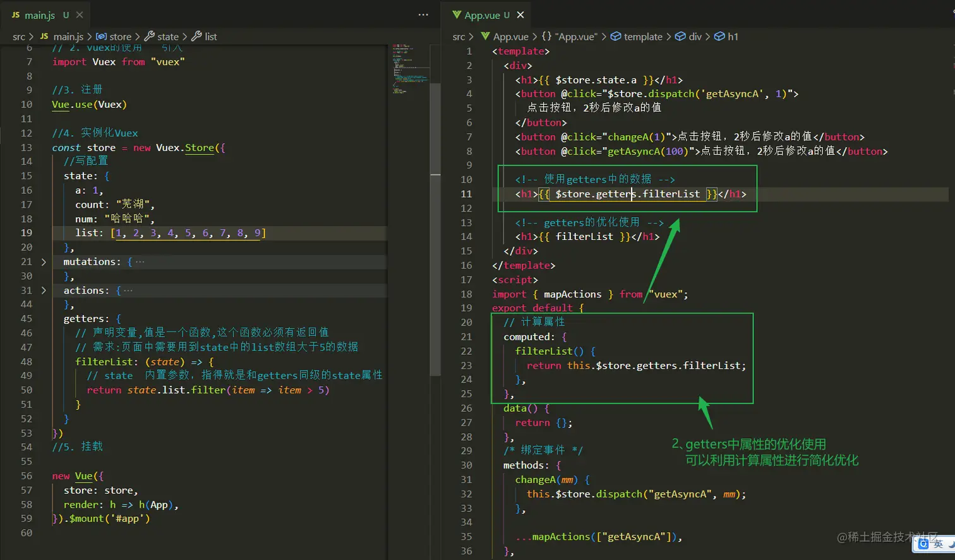Viewport: 955px width, 560px height.
Task: Open the src breadcrumb in the right editor
Action: [459, 37]
